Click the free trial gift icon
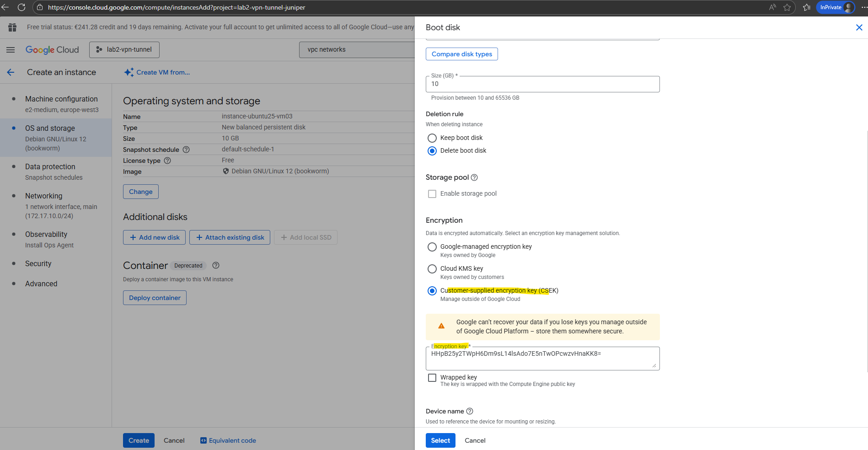This screenshot has width=868, height=450. coord(12,27)
